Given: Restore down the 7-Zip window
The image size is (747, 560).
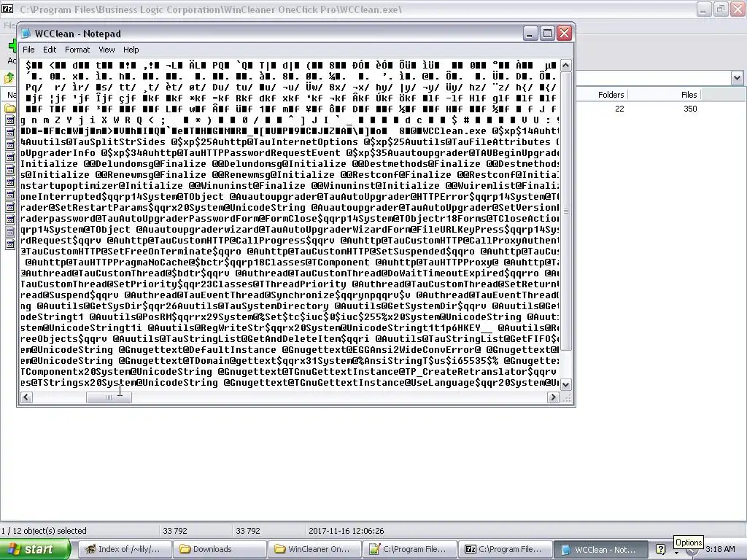Looking at the screenshot, I should [721, 9].
